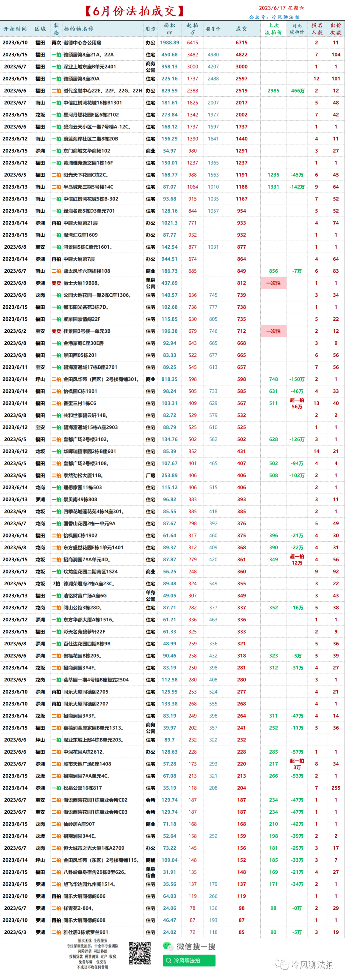The height and width of the screenshot is (980, 345).
Task: Select 公园大地花园一期2栋C座1306 entry
Action: 97,295
